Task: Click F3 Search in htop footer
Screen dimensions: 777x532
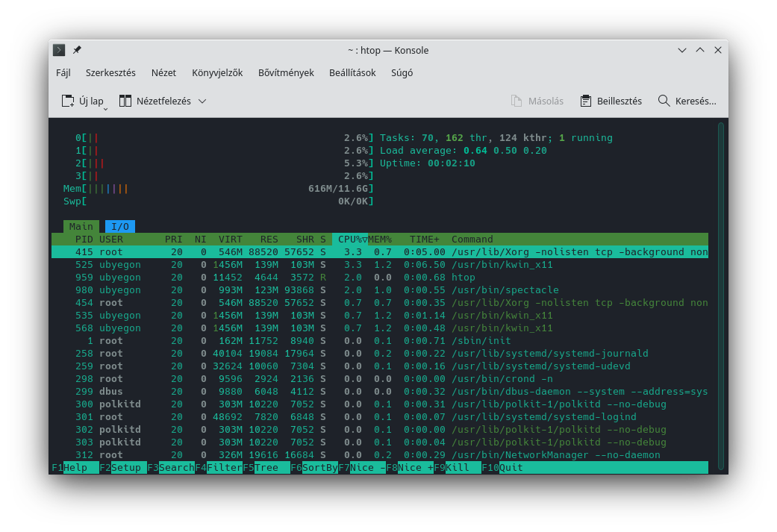Action: 171,468
